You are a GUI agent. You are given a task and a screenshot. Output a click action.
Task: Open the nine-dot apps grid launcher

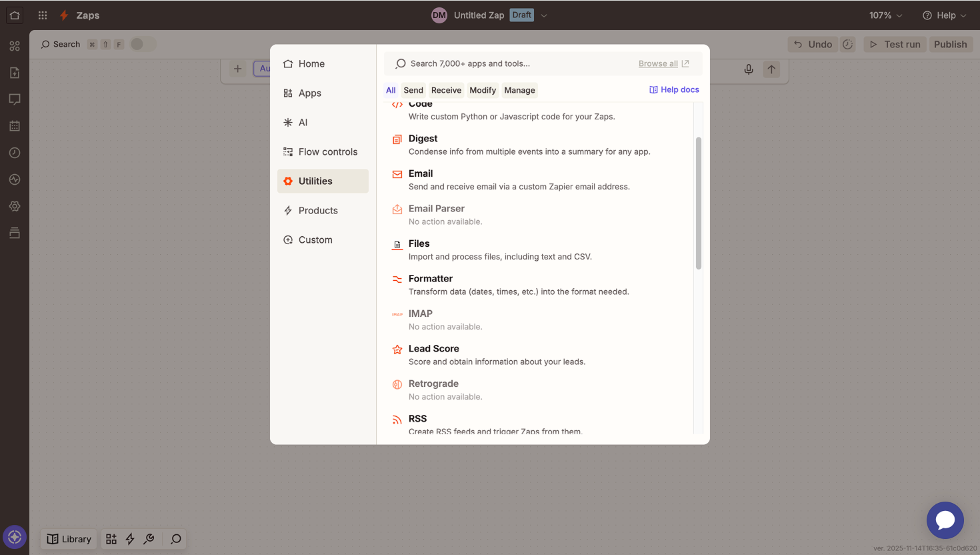43,15
